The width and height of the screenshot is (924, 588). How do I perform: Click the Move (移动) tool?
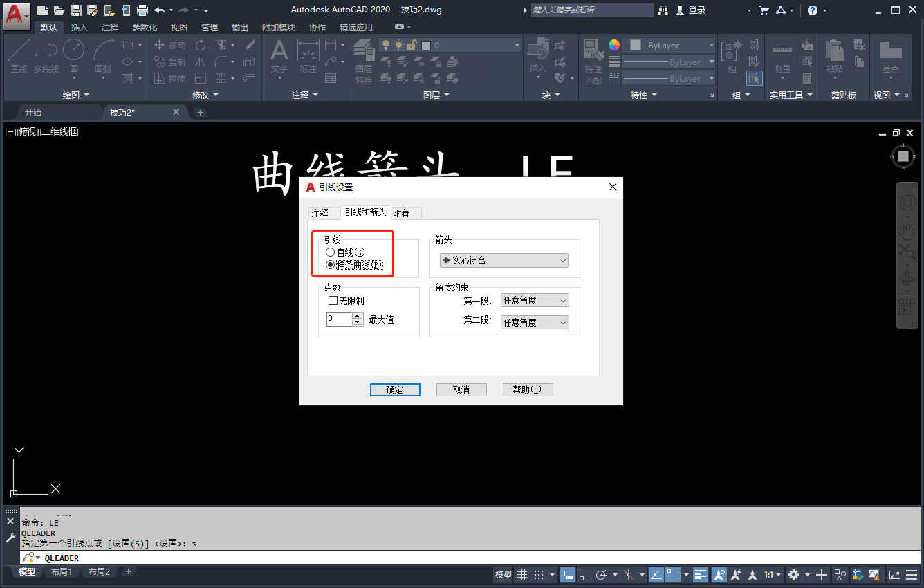click(x=169, y=45)
